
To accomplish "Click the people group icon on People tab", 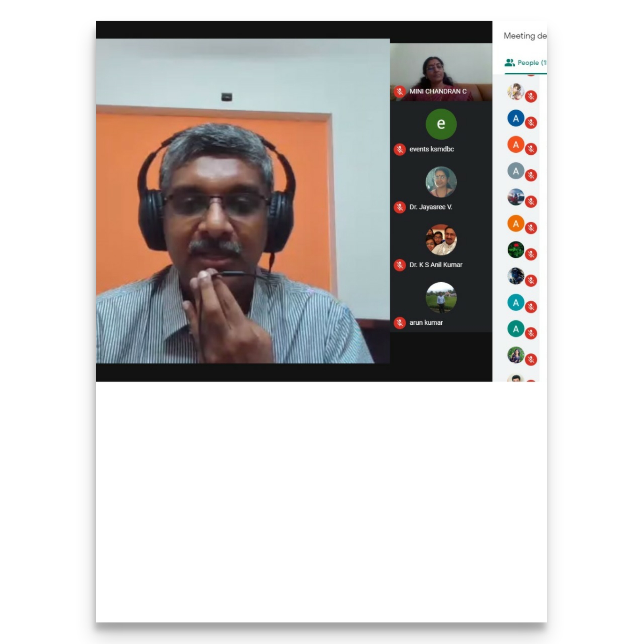I will [x=509, y=63].
